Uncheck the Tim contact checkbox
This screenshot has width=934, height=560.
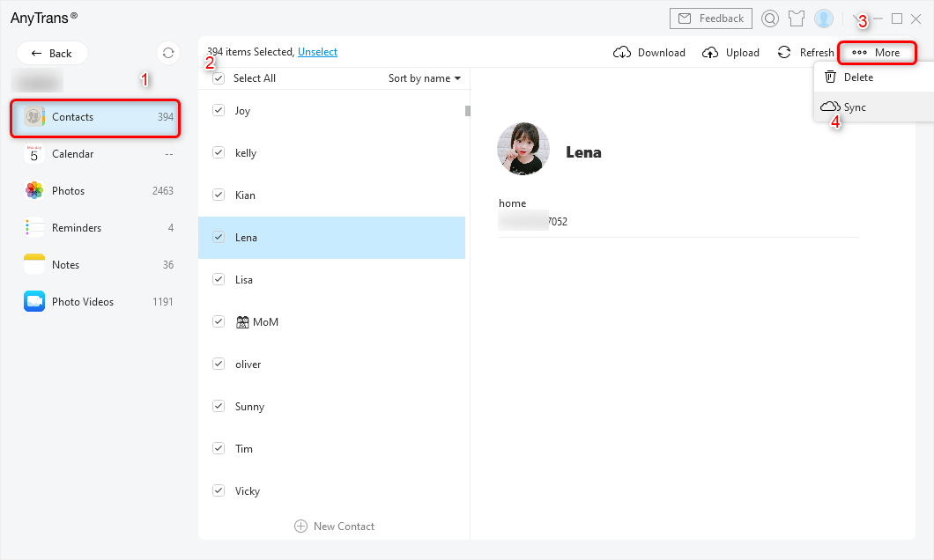point(219,448)
